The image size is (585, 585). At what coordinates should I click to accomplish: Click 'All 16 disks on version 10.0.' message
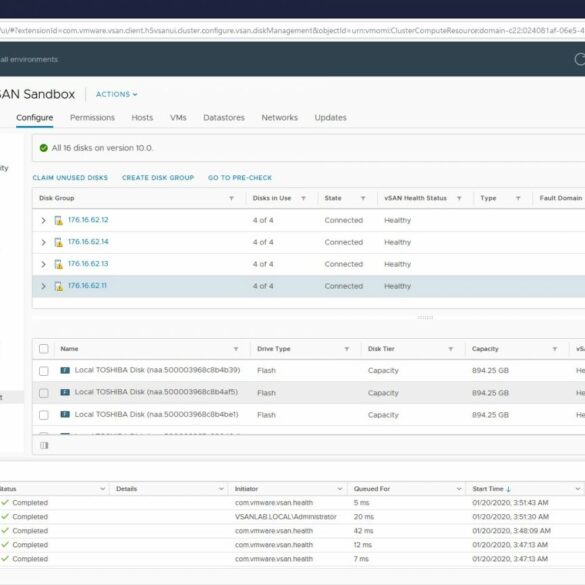102,148
